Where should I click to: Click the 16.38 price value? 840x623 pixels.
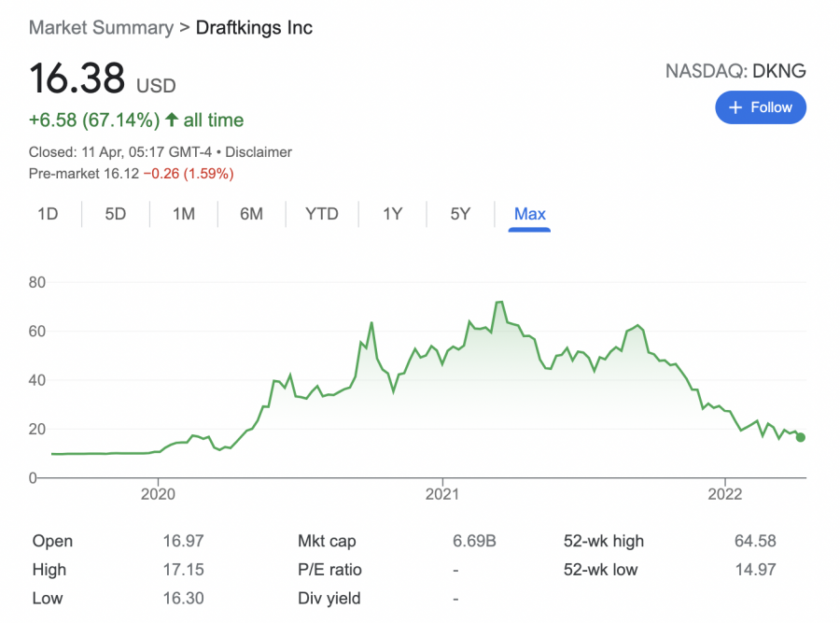coord(77,78)
